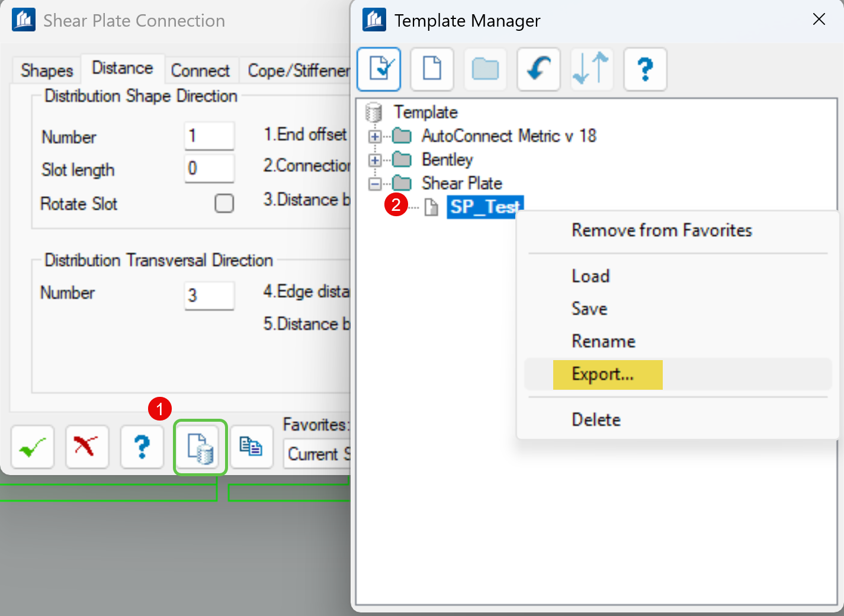Click the import/export arrows icon
This screenshot has height=616, width=844.
pyautogui.click(x=592, y=69)
